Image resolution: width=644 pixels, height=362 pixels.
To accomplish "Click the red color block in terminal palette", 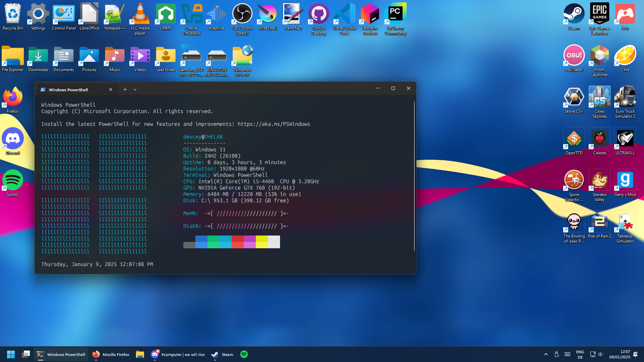I will [x=237, y=242].
